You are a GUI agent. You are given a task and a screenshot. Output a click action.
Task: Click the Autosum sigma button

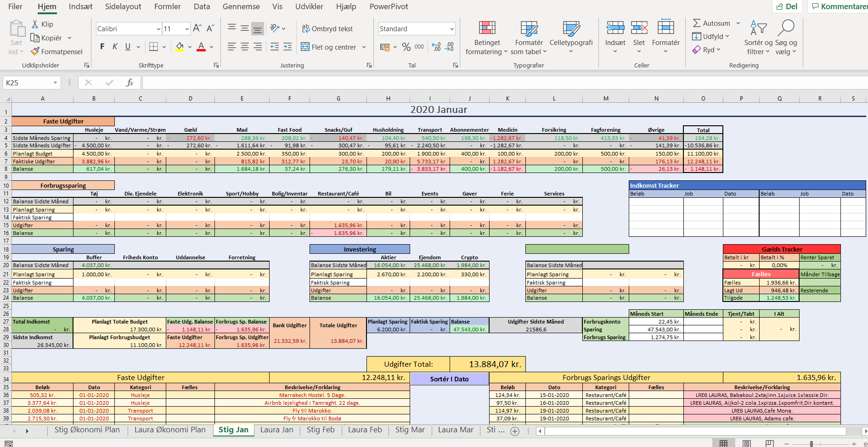point(711,23)
